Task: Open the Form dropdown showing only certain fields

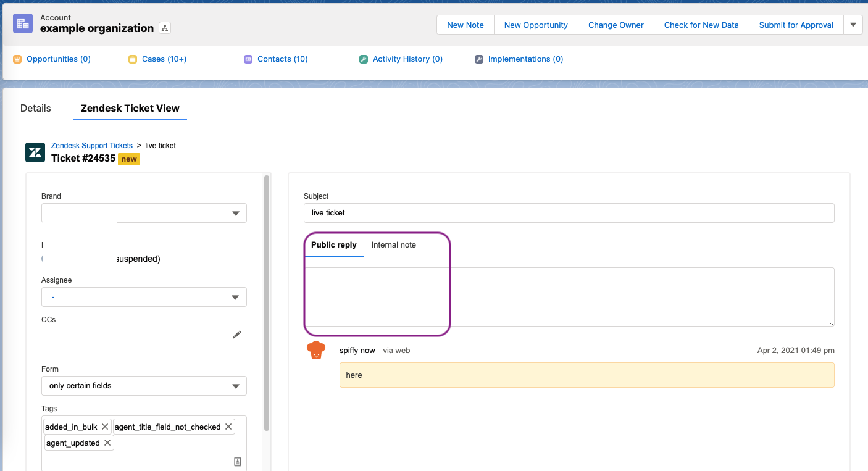Action: tap(235, 386)
